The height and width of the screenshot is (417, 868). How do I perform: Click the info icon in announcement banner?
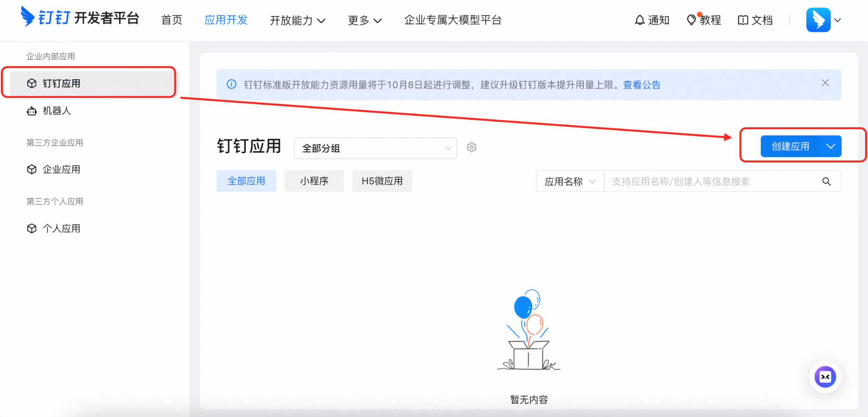pos(231,85)
